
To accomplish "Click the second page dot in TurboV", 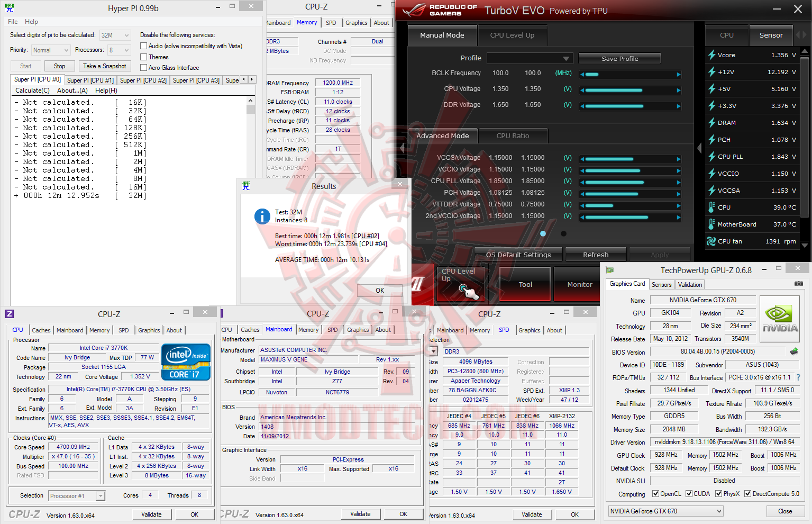I will pyautogui.click(x=563, y=233).
